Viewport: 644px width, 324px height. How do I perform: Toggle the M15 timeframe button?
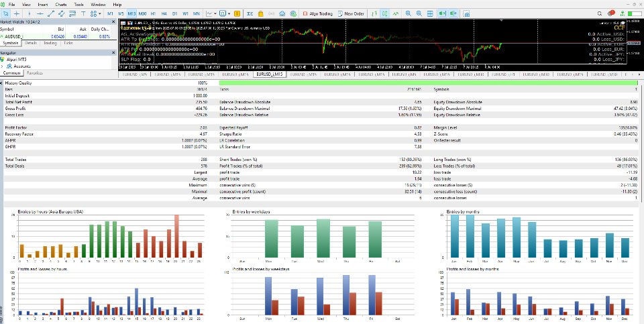click(x=132, y=13)
